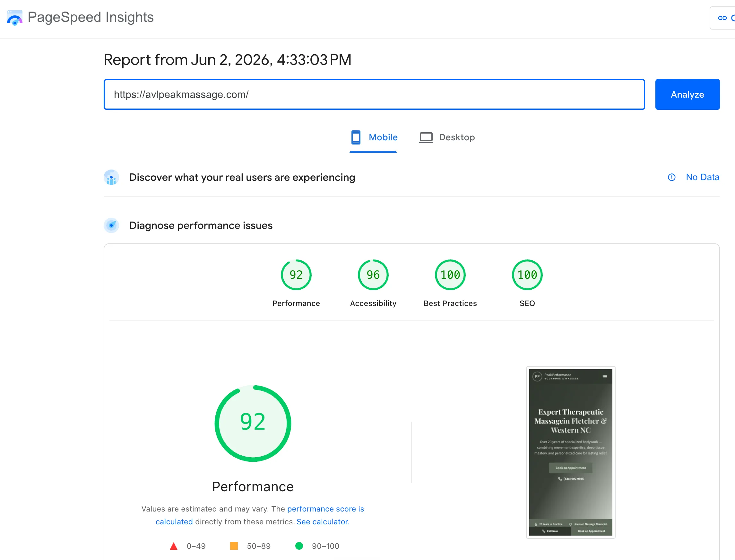Click the desktop laptop icon
735x560 pixels.
click(426, 138)
